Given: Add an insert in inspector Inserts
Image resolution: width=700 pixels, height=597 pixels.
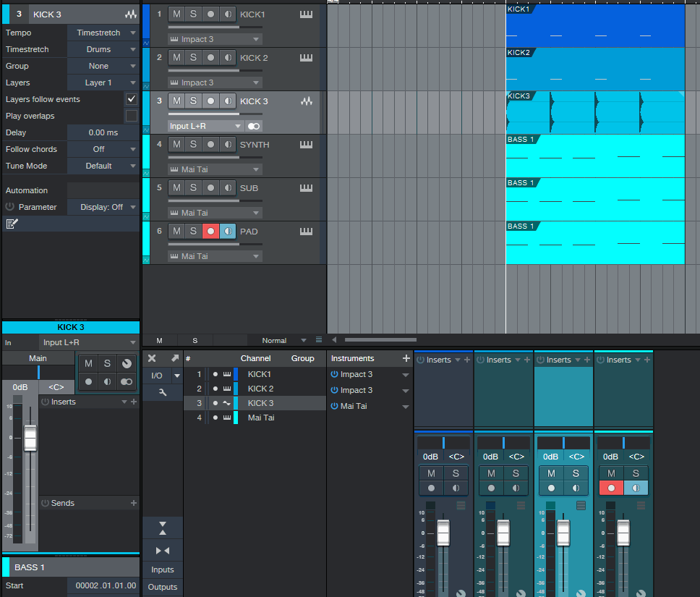Looking at the screenshot, I should (x=134, y=402).
